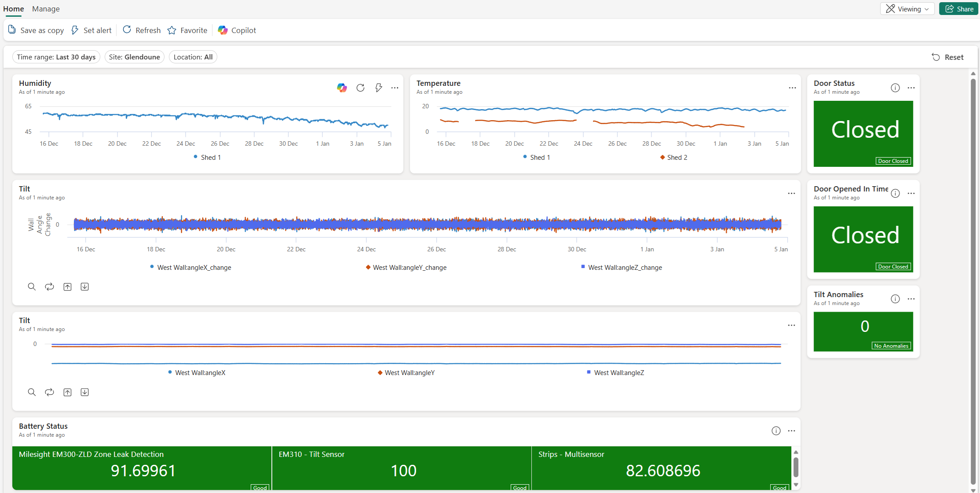The height and width of the screenshot is (493, 980).
Task: Toggle West Wall:angleY_change series visibility
Action: coord(406,267)
